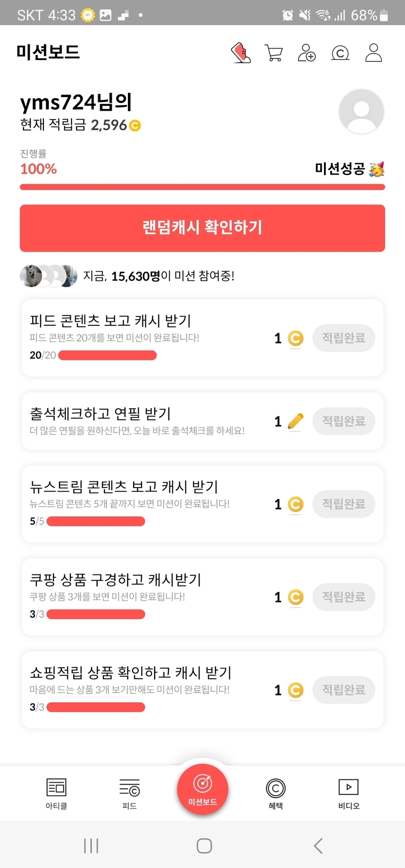Viewport: 405px width, 868px height.
Task: Open the my profile icon
Action: (373, 53)
